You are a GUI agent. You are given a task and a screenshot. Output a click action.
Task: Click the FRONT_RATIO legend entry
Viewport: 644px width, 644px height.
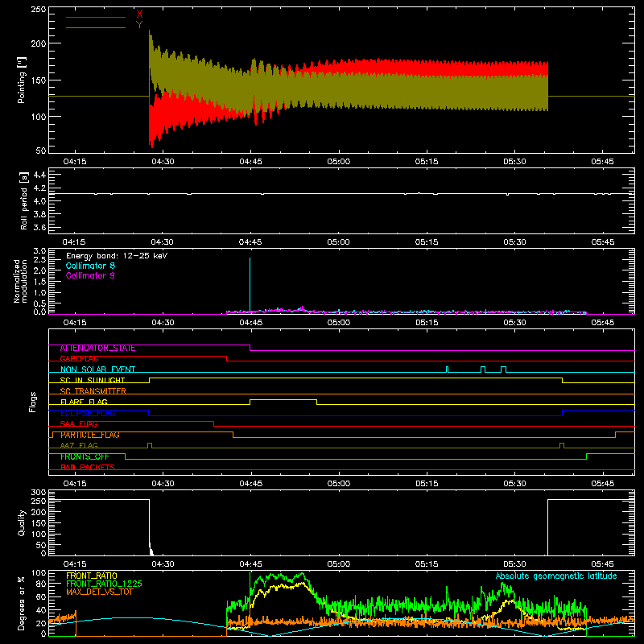point(92,576)
